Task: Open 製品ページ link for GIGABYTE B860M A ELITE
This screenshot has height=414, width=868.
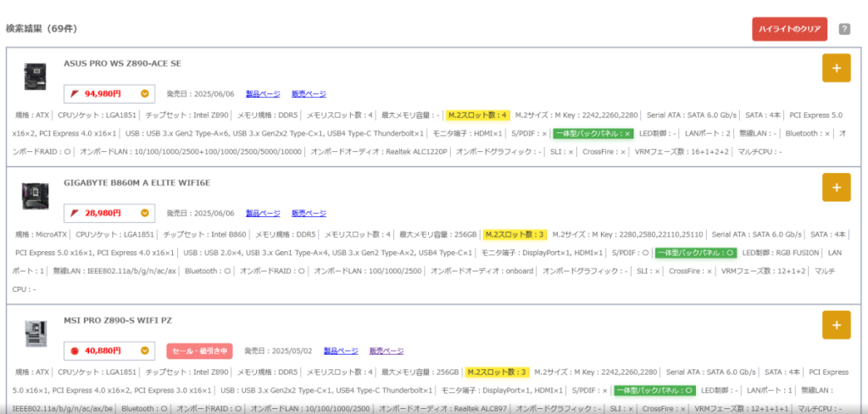Action: (x=263, y=213)
